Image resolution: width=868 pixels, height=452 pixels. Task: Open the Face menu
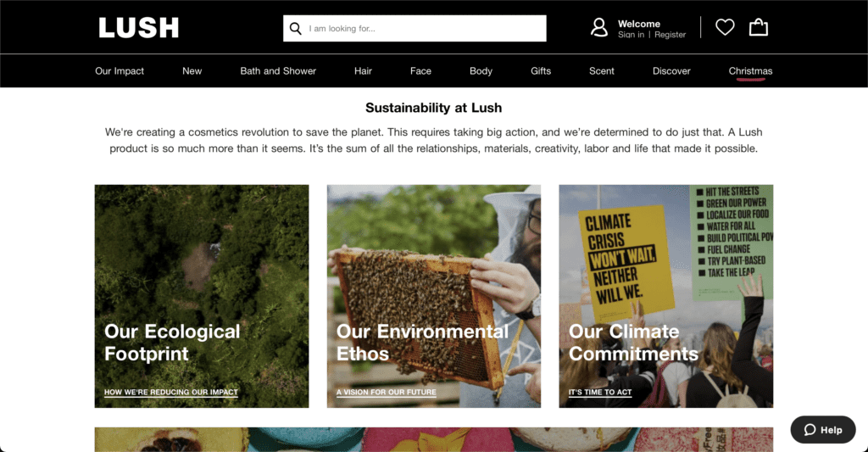click(x=420, y=71)
